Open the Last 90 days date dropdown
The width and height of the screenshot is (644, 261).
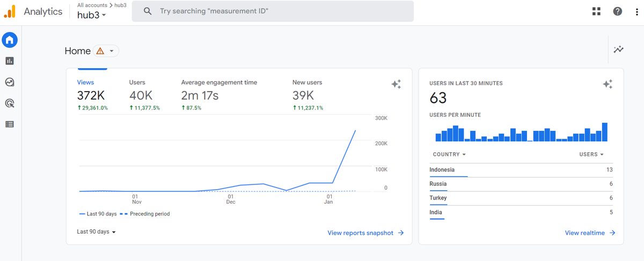point(97,232)
